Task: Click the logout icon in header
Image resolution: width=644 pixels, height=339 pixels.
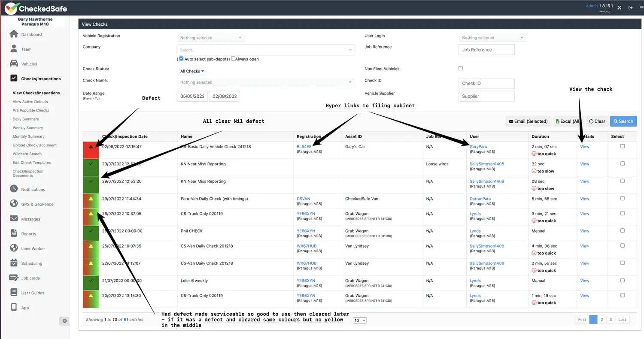Action: [631, 8]
